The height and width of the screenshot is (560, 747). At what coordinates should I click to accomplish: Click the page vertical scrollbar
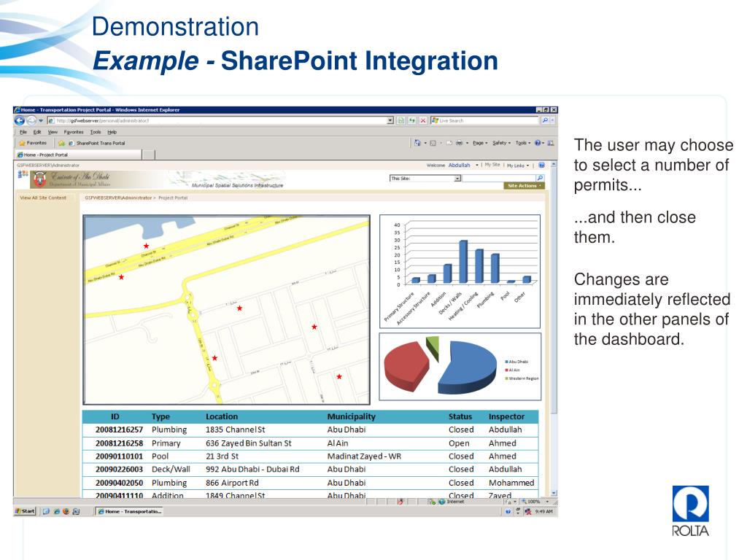(x=553, y=329)
